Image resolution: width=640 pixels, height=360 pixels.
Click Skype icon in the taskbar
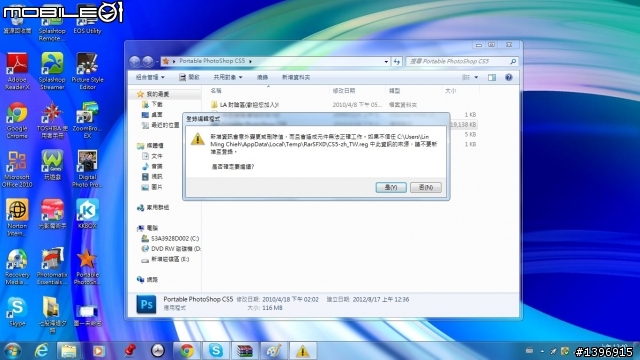(x=216, y=351)
